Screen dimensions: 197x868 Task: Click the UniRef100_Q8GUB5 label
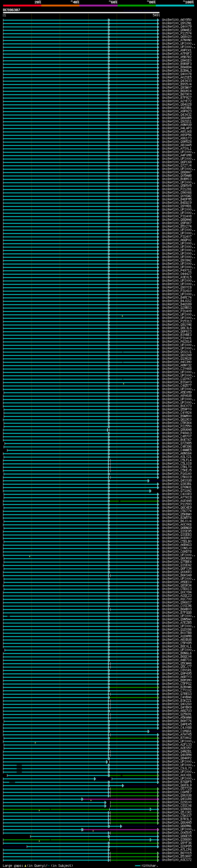pyautogui.click(x=177, y=118)
